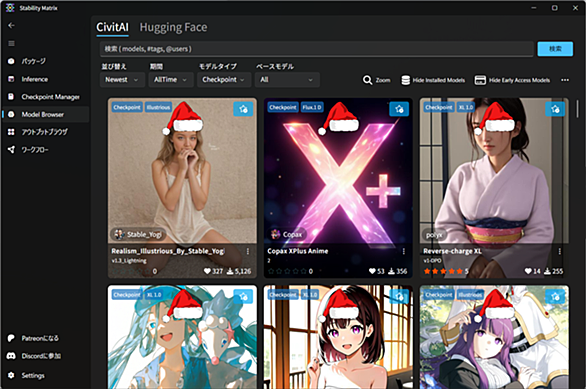Open アウトプットブラウザ in the sidebar

45,132
